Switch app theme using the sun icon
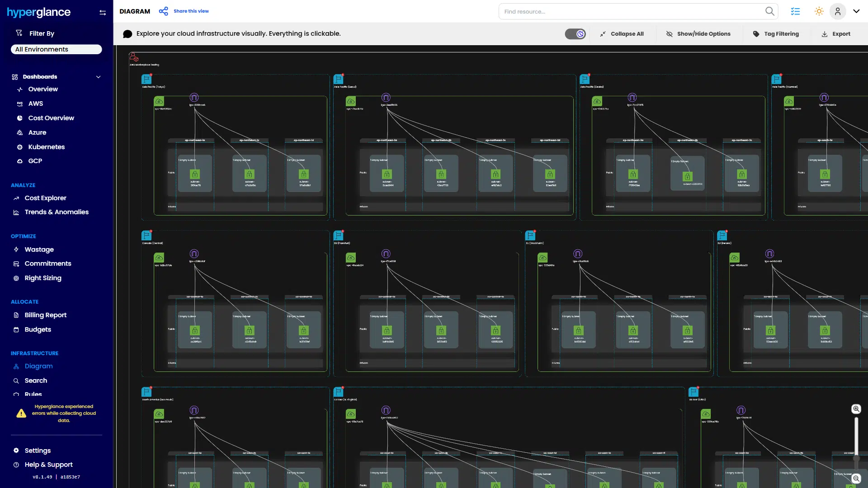The width and height of the screenshot is (868, 488). click(x=819, y=11)
